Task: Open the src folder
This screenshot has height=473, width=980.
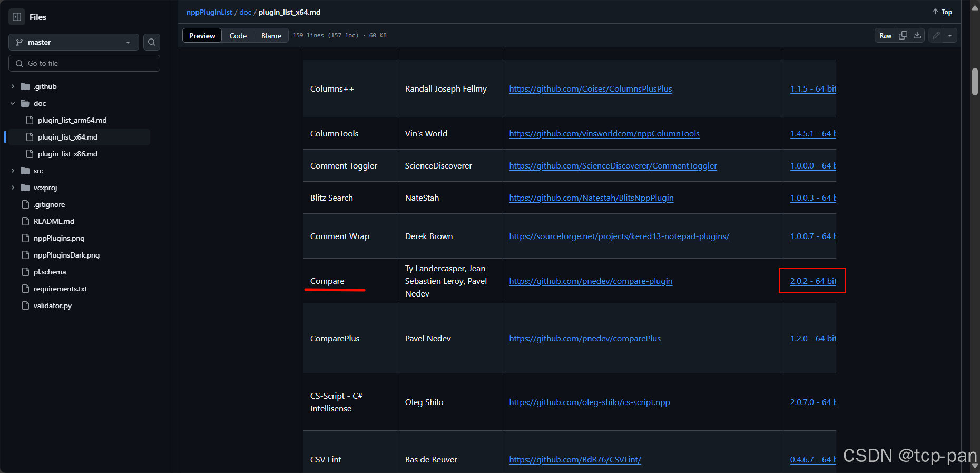Action: pyautogui.click(x=38, y=171)
